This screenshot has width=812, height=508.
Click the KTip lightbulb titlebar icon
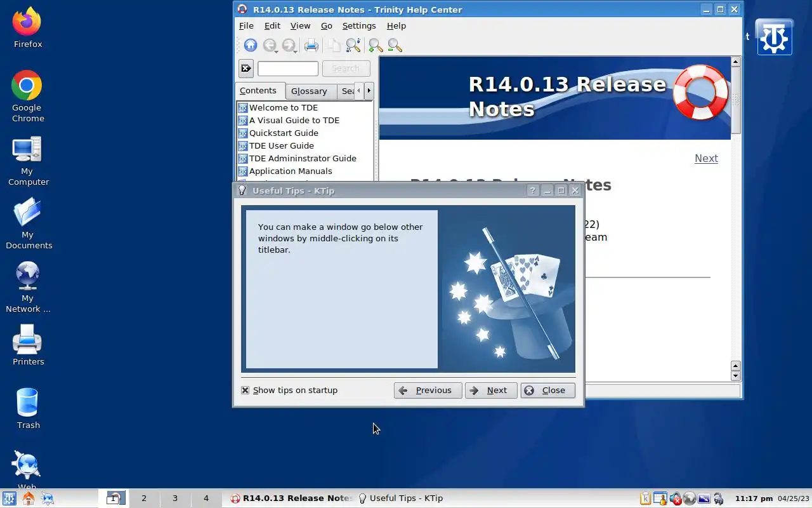pos(242,190)
